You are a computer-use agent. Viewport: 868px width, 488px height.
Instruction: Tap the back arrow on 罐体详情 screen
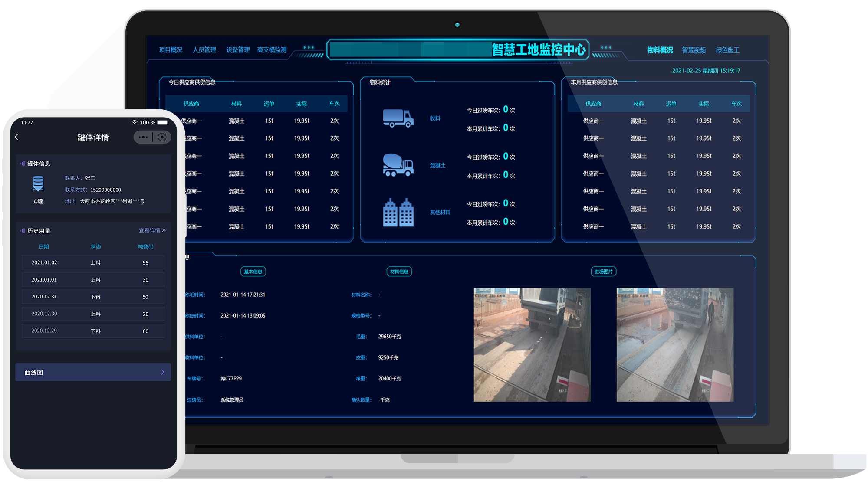click(16, 137)
